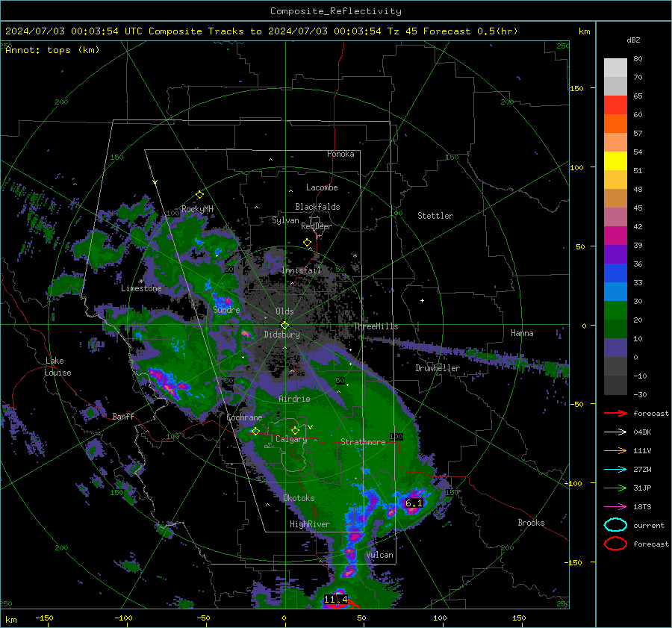Click the ThreeHills town label

click(376, 326)
